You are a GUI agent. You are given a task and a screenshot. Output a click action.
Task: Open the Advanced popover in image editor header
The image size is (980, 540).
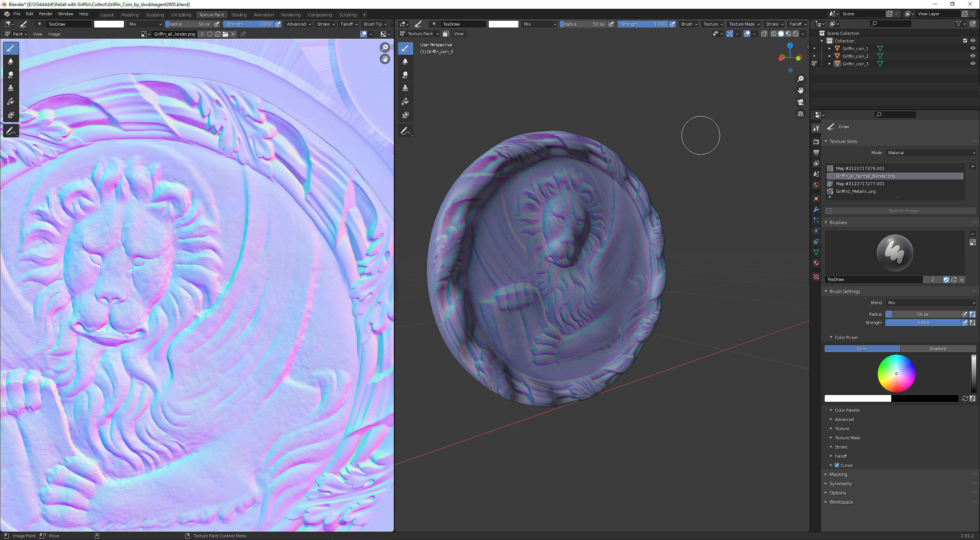click(299, 24)
